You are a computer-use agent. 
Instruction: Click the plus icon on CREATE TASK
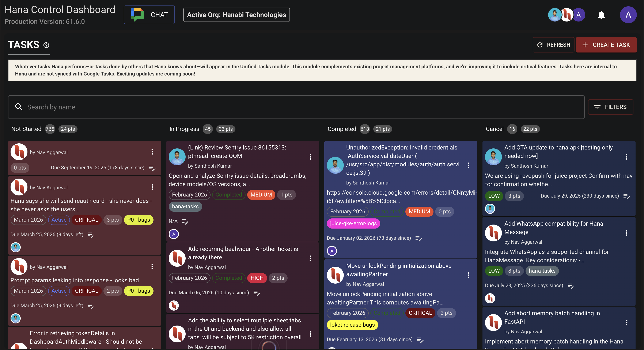[x=585, y=45]
